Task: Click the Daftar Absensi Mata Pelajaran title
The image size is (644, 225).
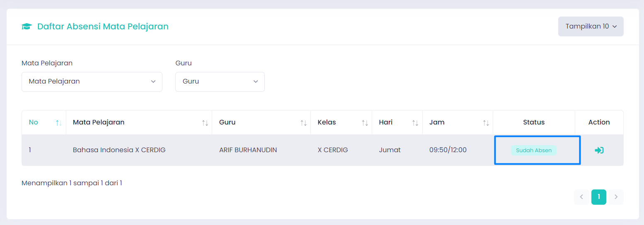Action: pyautogui.click(x=103, y=26)
